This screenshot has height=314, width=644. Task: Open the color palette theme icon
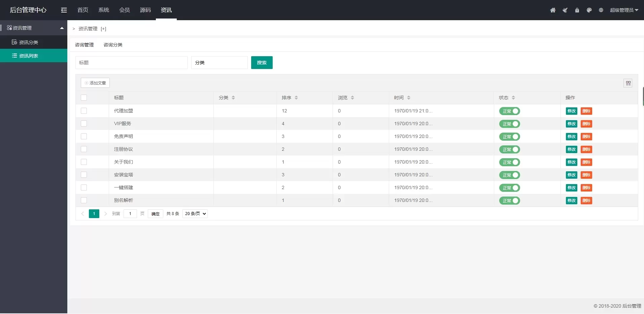pos(589,10)
